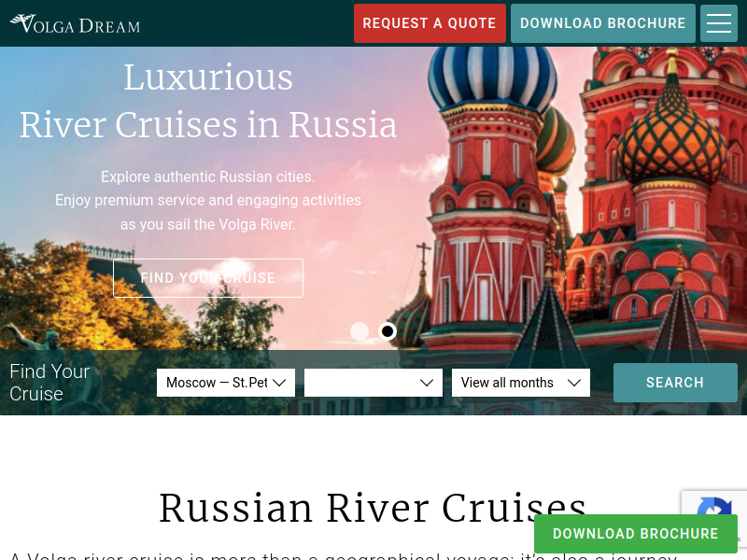This screenshot has height=560, width=747.
Task: Expand the Moscow — St.Pet route dropdown
Action: (226, 383)
